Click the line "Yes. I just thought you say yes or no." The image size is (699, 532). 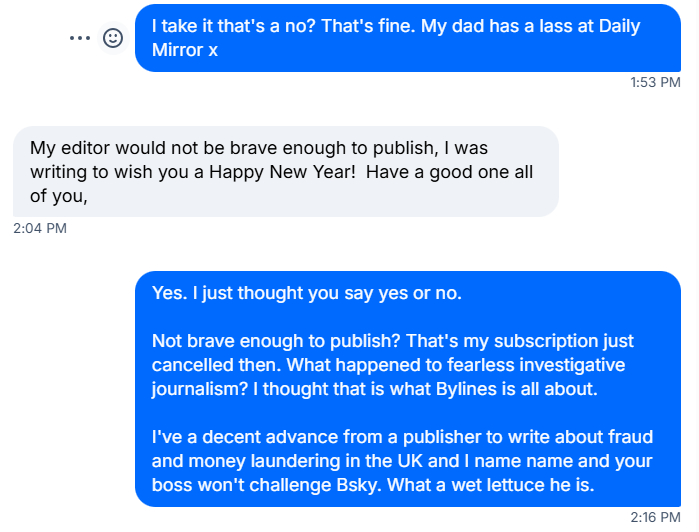pyautogui.click(x=321, y=294)
